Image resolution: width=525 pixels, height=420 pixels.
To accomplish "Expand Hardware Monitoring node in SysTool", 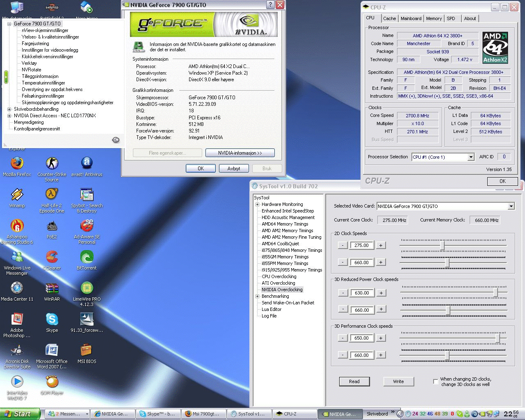I will click(x=257, y=204).
